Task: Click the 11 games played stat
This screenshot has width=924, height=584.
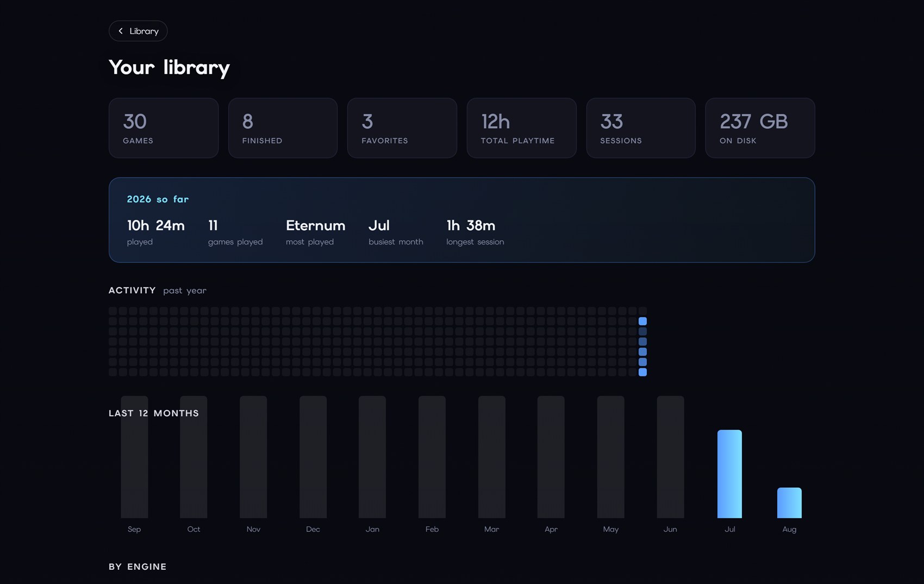Action: 235,232
